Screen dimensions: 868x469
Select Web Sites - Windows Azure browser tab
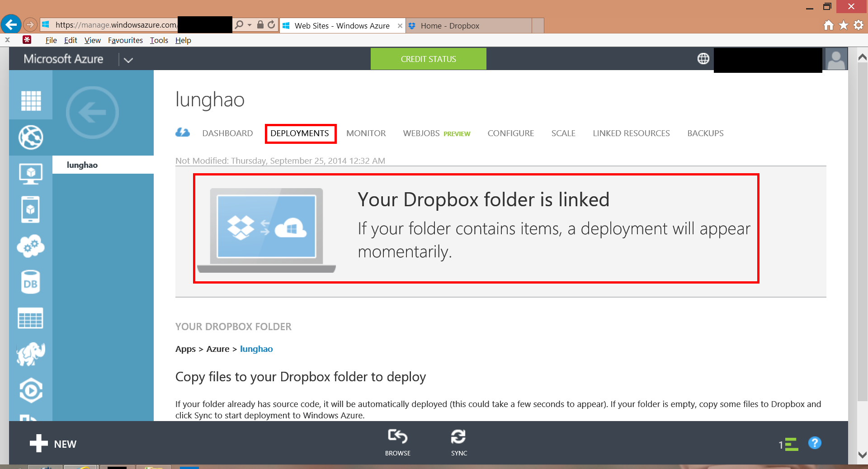[x=342, y=26]
